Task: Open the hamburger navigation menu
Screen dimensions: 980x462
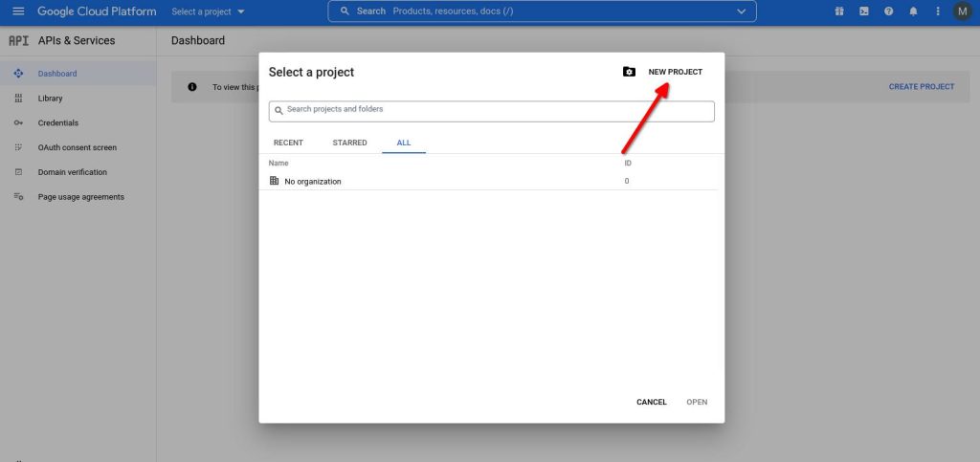Action: click(x=18, y=11)
